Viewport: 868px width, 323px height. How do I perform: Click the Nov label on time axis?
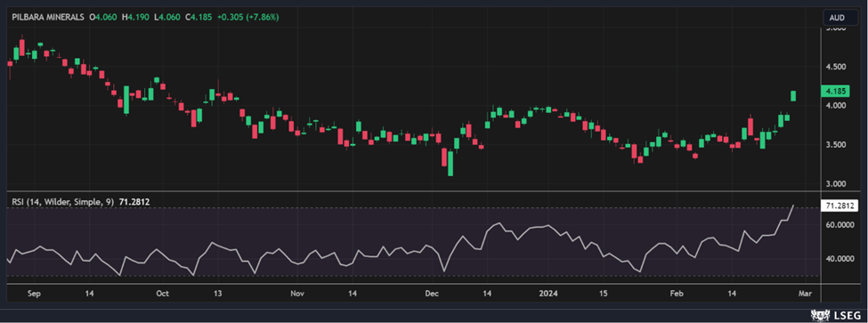298,293
